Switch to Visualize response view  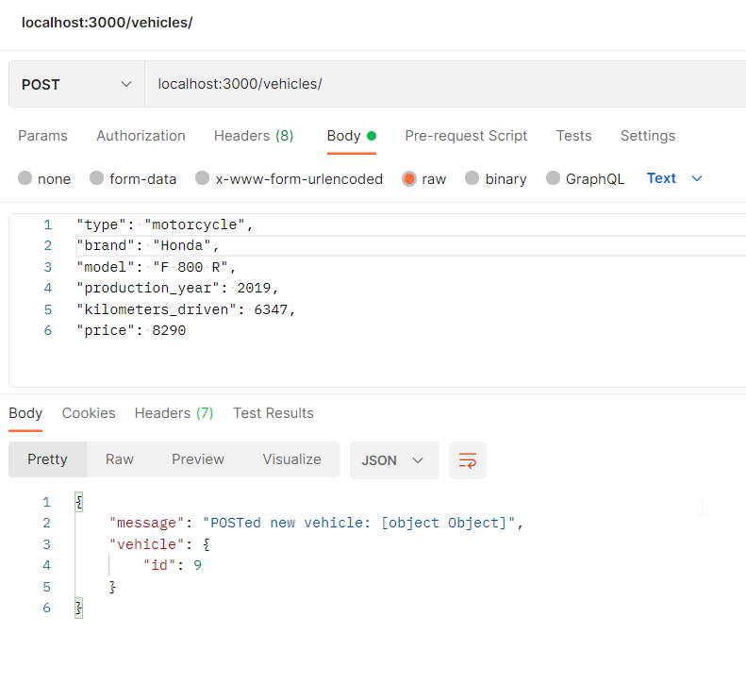point(291,459)
